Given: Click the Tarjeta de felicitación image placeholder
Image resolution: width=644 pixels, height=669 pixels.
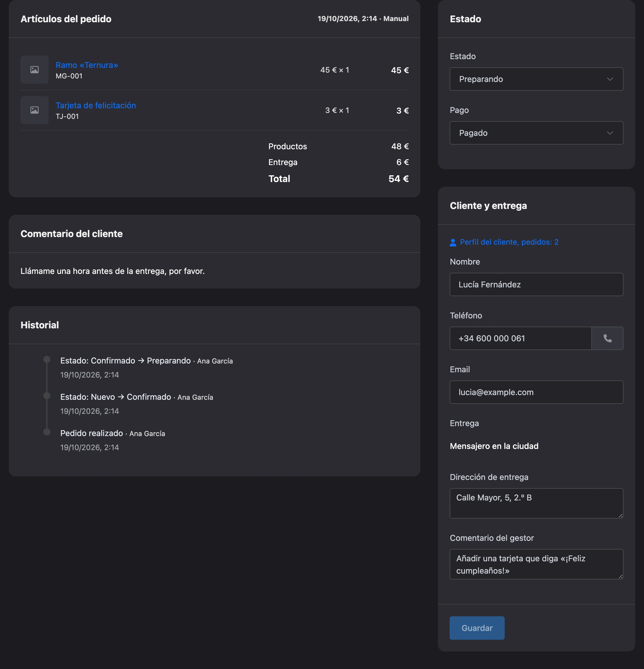Looking at the screenshot, I should click(35, 110).
